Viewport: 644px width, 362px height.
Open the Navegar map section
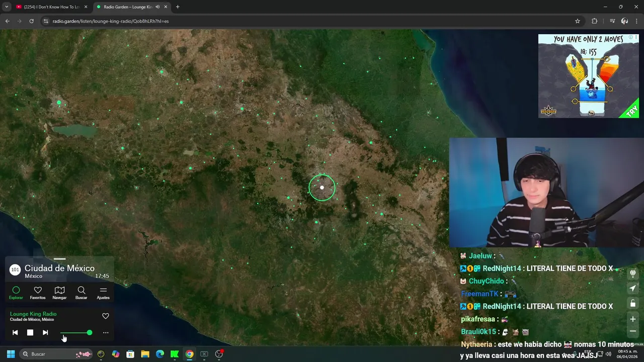pos(59,293)
